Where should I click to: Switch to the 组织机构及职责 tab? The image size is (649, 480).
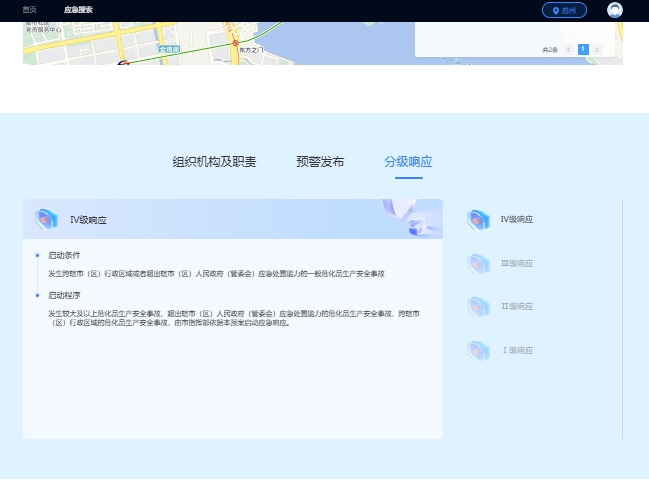click(214, 161)
